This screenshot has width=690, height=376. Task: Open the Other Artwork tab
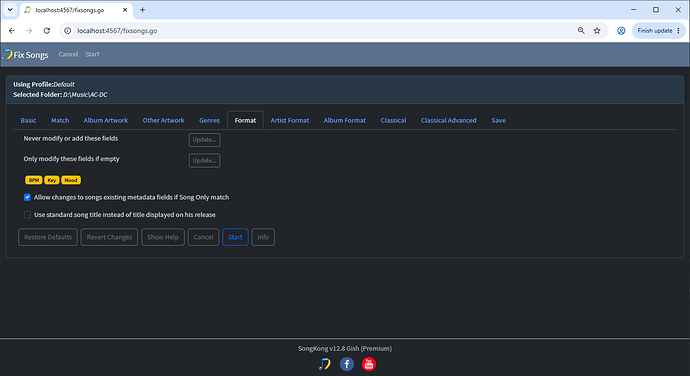point(163,120)
